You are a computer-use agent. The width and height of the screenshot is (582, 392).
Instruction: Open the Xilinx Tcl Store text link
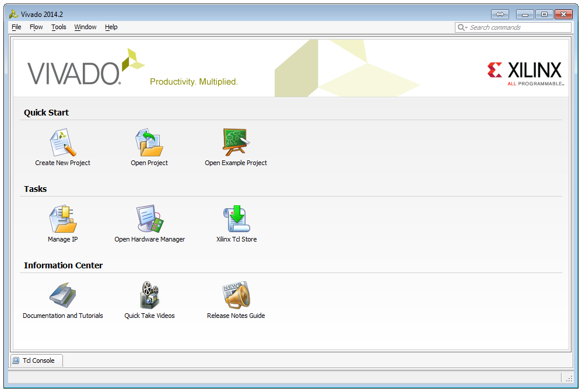click(236, 239)
